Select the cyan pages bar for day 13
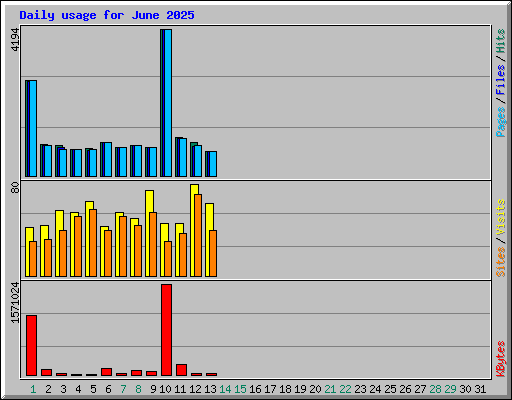This screenshot has width=512, height=400. point(213,164)
